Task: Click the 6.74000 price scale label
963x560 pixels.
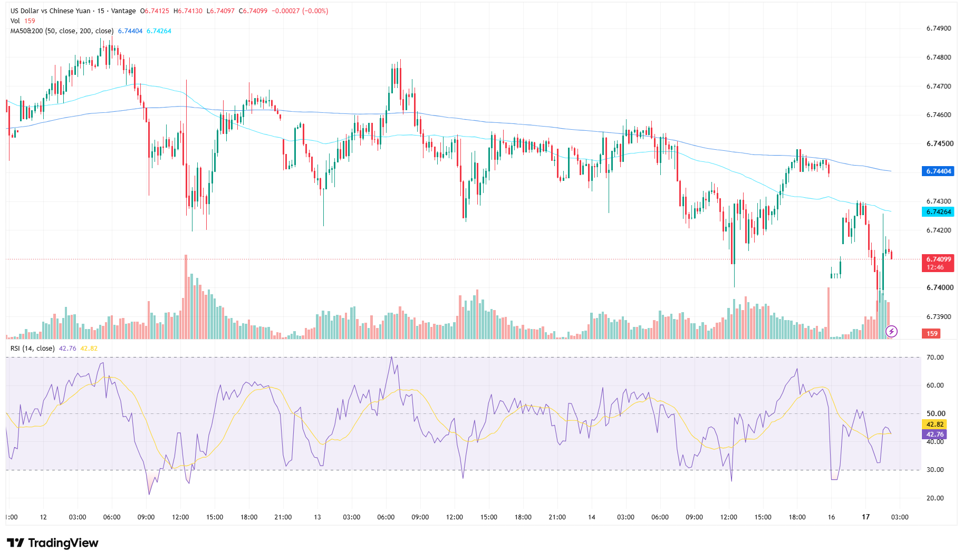Action: (939, 288)
